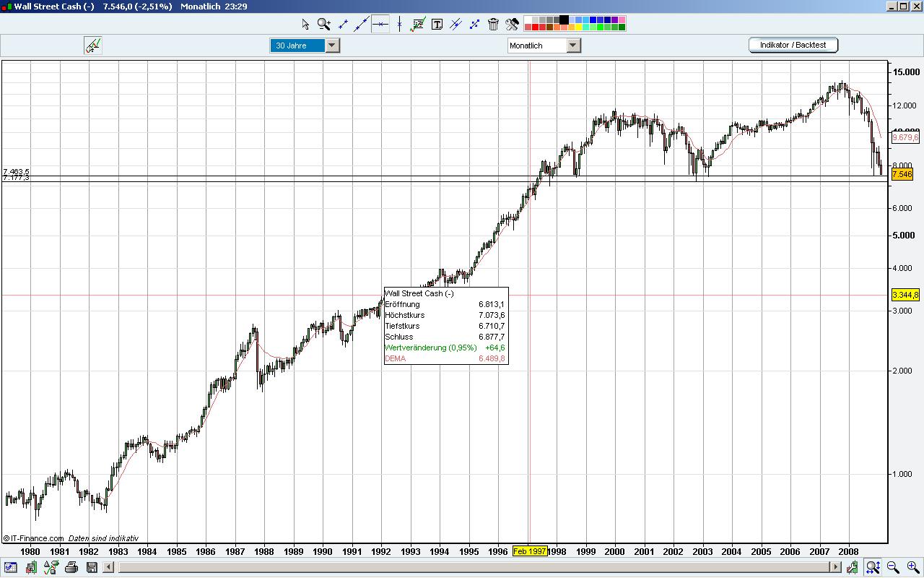Viewport: 924px width, 578px height.
Task: Toggle the indicator editor icon in toolbar
Action: click(417, 24)
